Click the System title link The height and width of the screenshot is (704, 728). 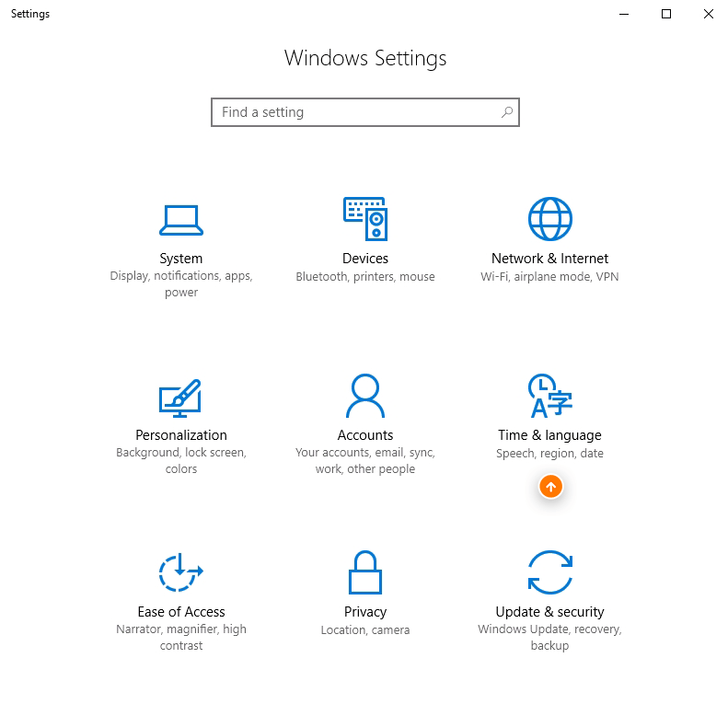point(181,259)
